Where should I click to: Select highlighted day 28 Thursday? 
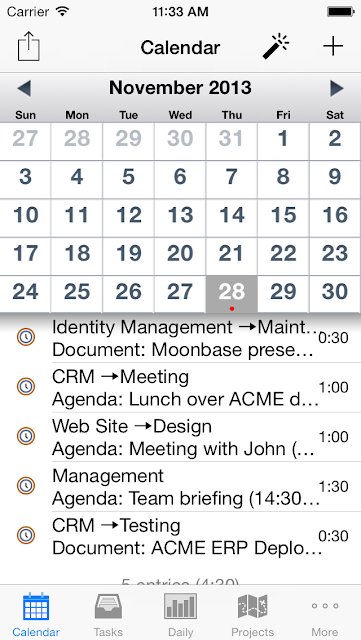pyautogui.click(x=232, y=294)
